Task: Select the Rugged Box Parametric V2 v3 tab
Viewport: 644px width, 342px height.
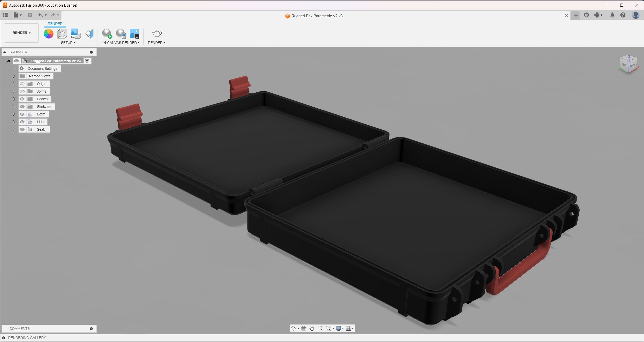Action: 314,16
